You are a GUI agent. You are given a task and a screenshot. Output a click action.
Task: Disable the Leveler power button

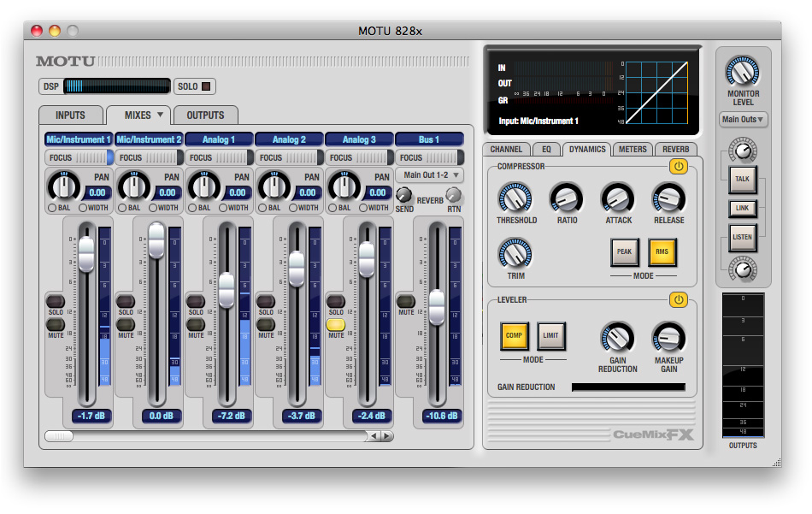(678, 299)
